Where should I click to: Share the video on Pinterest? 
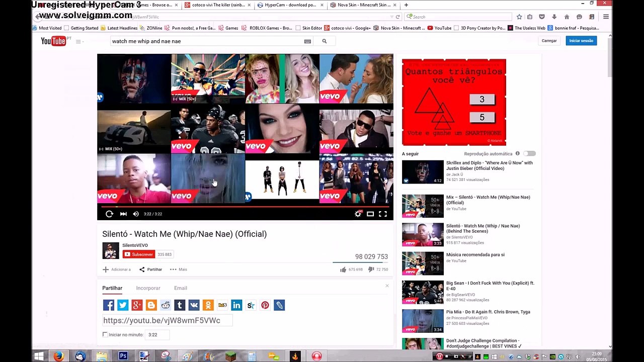(x=265, y=305)
